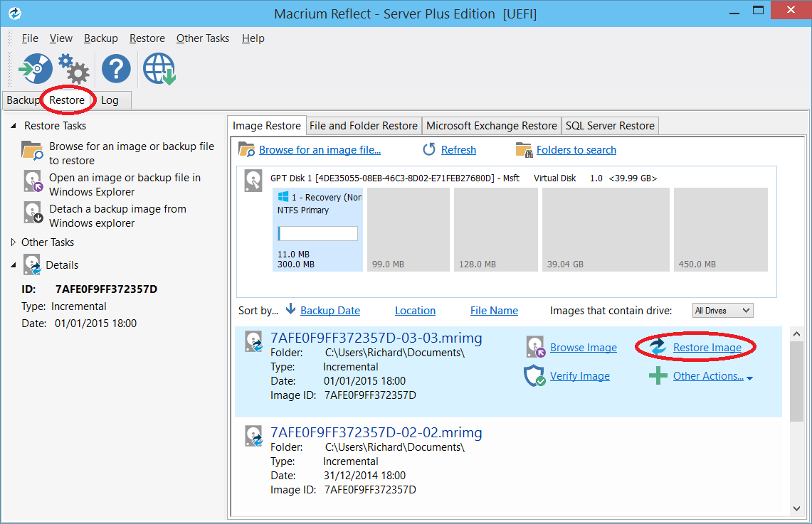Viewport: 812px width, 524px height.
Task: Open the Backup menu
Action: pos(101,38)
